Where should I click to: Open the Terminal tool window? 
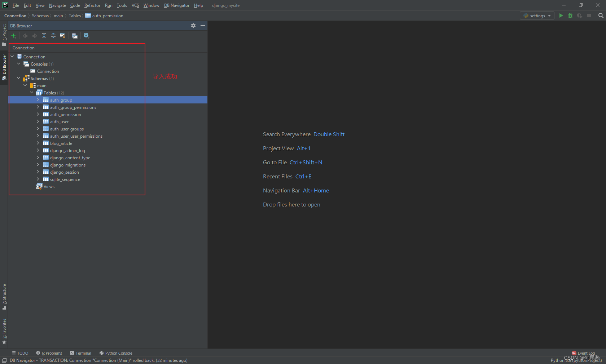[x=80, y=353]
